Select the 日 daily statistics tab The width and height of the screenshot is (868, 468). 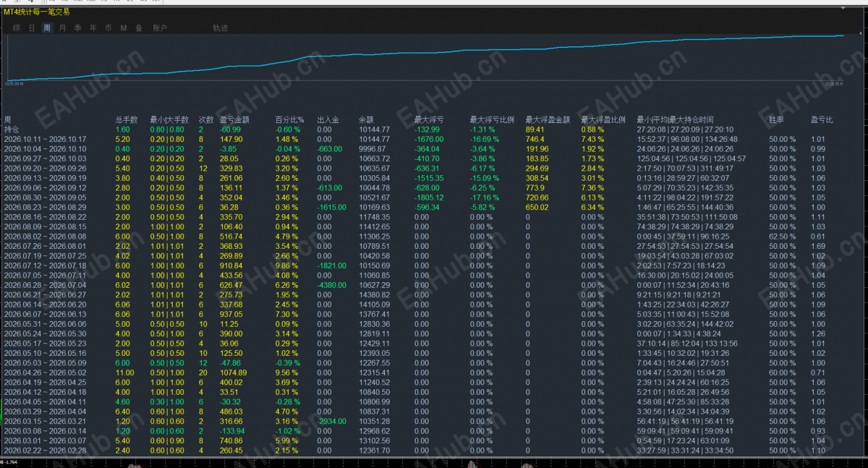pyautogui.click(x=31, y=28)
